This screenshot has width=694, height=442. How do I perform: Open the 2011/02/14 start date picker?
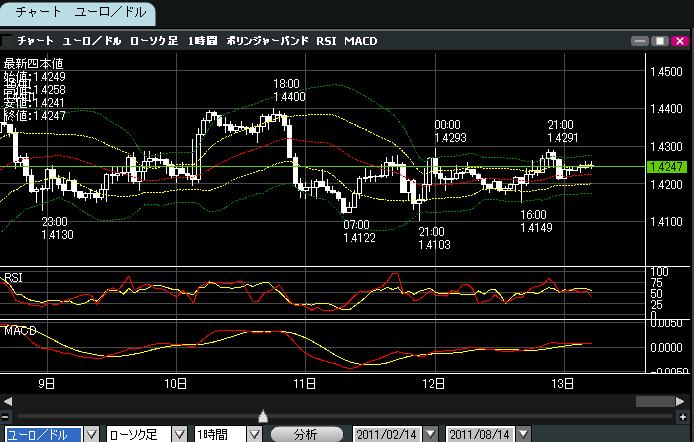430,434
